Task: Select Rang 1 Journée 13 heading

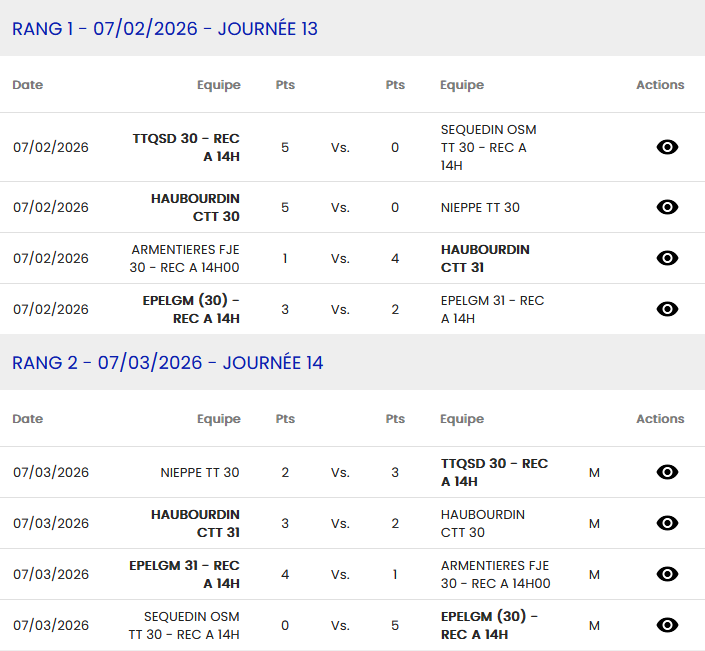Action: point(165,29)
